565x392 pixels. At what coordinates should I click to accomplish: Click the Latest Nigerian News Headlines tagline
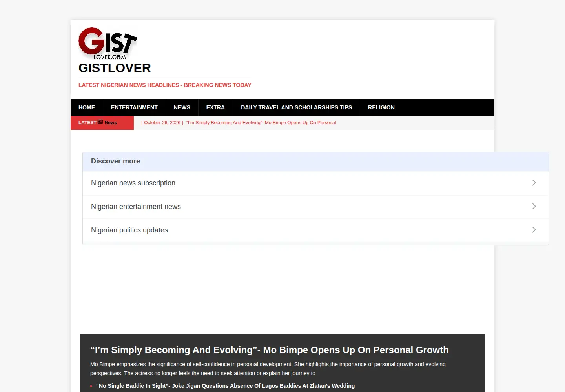tap(165, 85)
